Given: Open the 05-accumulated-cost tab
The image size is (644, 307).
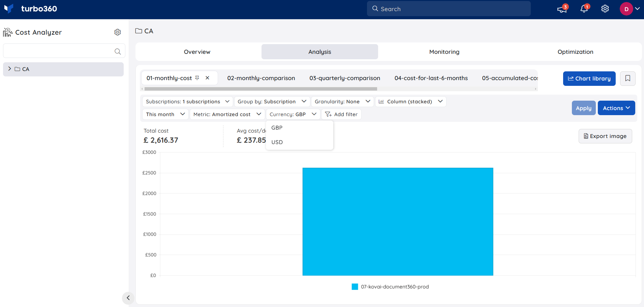Looking at the screenshot, I should (510, 78).
